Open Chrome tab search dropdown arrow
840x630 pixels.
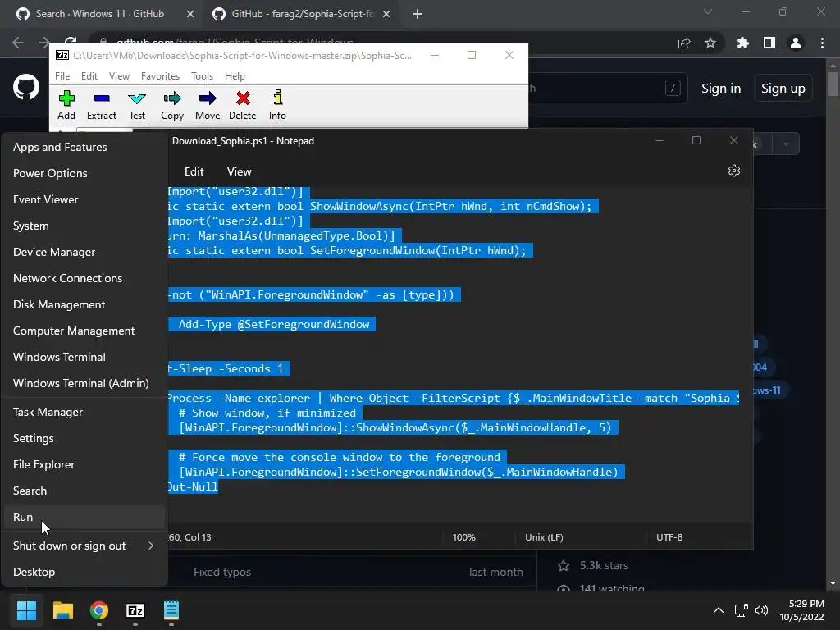(x=708, y=11)
